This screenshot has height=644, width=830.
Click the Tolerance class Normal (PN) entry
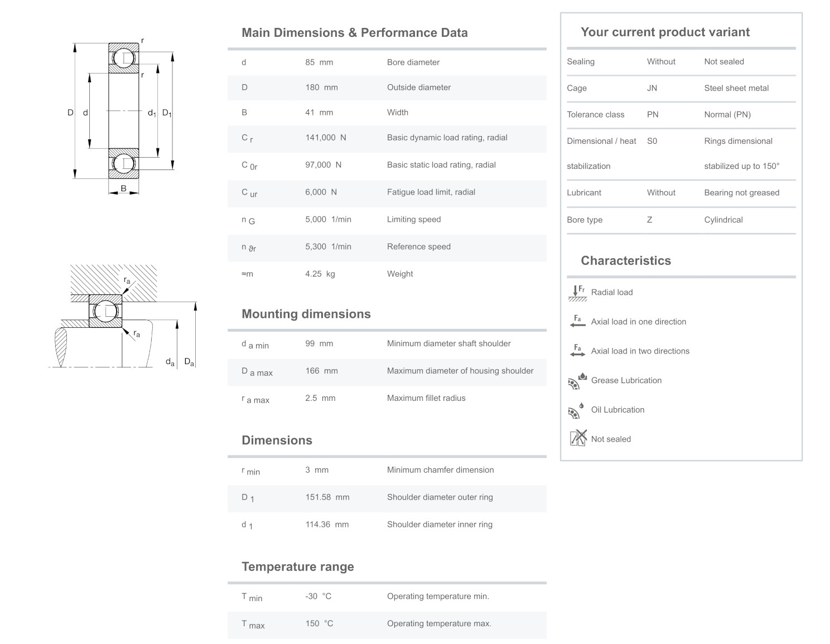(727, 115)
